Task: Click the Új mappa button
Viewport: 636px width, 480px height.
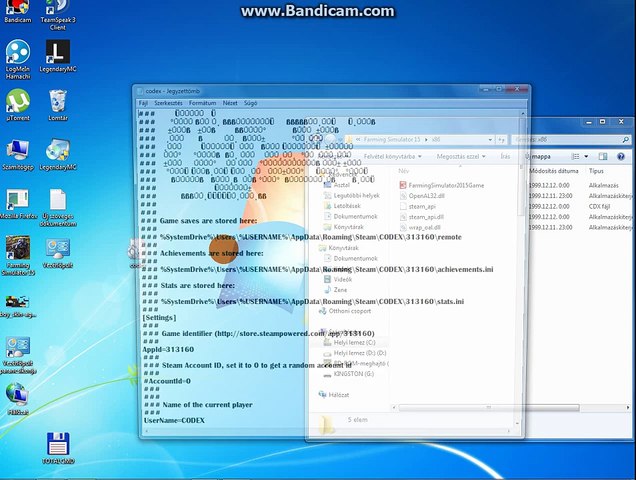Action: (538, 156)
